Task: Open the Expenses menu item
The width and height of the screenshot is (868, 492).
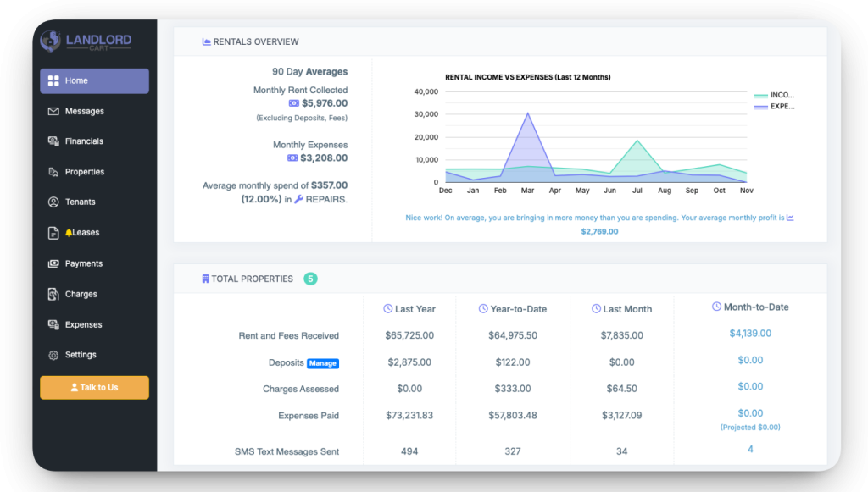Action: (x=83, y=324)
